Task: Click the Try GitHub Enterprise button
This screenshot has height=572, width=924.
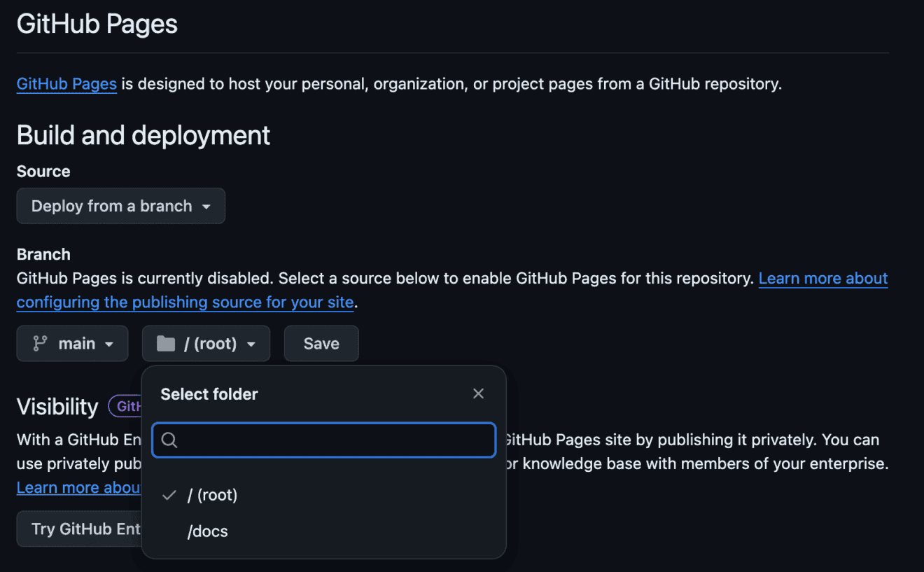Action: (79, 529)
